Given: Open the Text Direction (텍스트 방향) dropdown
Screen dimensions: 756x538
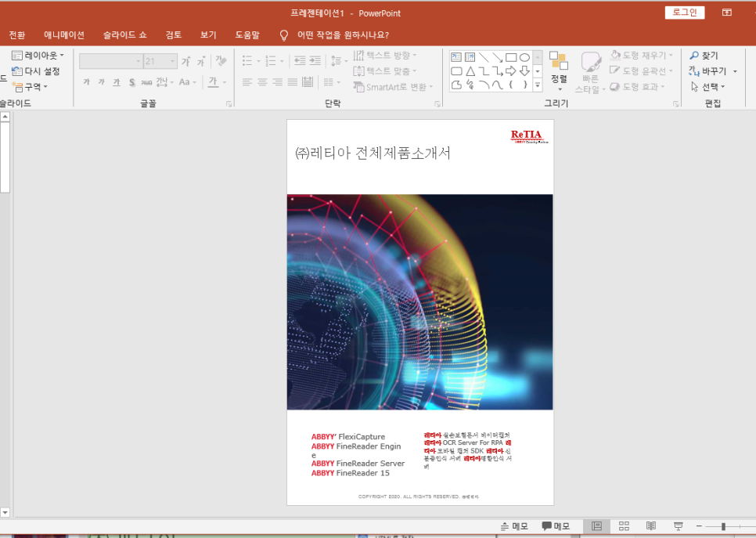Looking at the screenshot, I should point(385,56).
